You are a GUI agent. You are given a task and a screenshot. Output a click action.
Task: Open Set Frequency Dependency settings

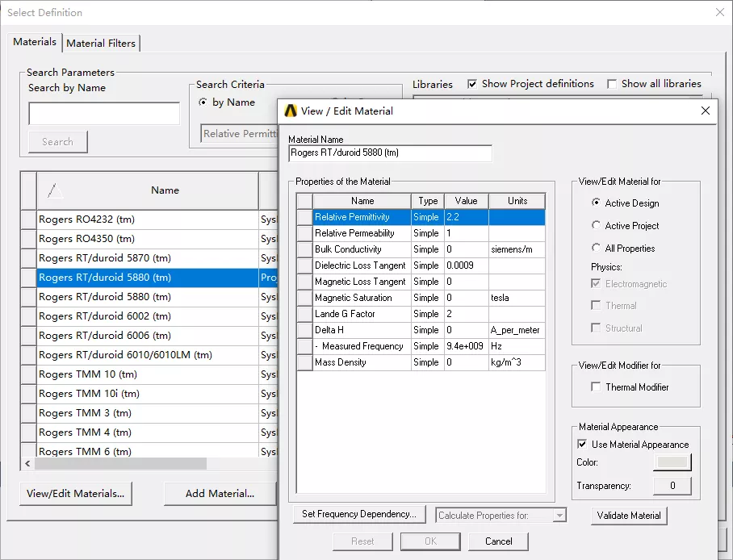tap(359, 514)
